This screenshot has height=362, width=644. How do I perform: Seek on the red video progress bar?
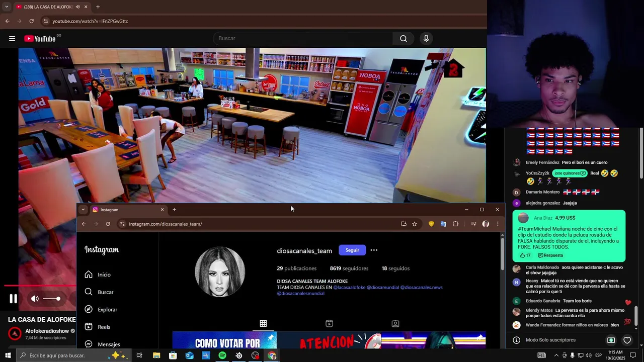pos(40,286)
